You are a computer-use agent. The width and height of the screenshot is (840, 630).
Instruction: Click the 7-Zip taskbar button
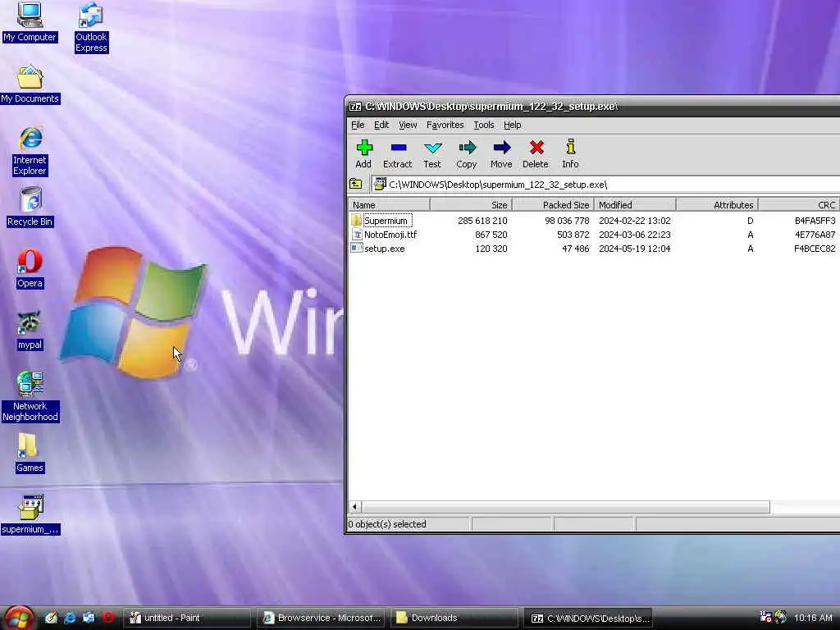[588, 619]
